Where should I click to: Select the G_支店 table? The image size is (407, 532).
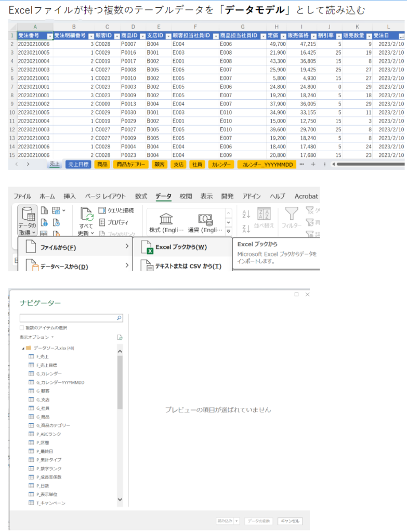click(43, 400)
